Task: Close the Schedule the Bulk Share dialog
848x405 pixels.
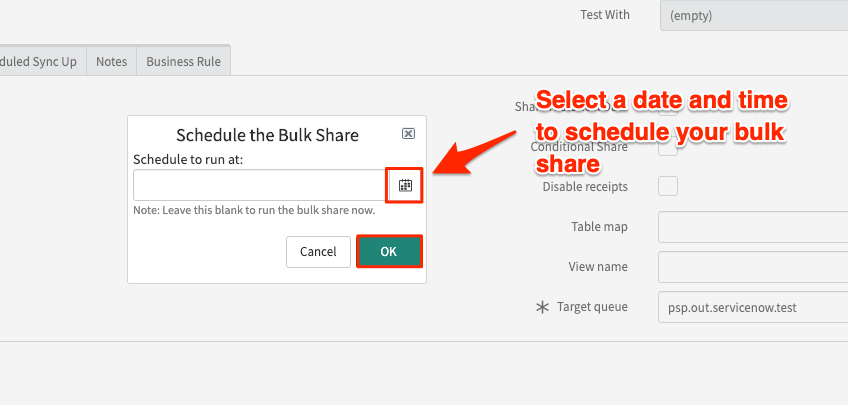Action: (408, 134)
